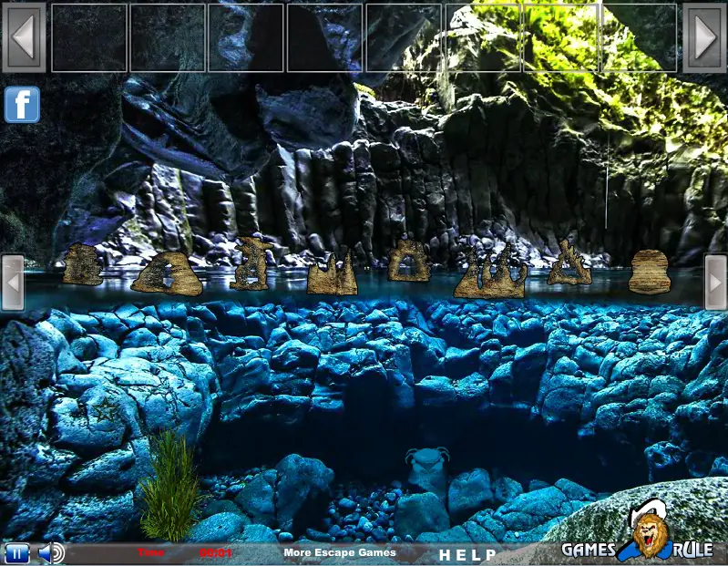The height and width of the screenshot is (566, 728).
Task: Go to previous inventory page arrow
Action: point(24,37)
